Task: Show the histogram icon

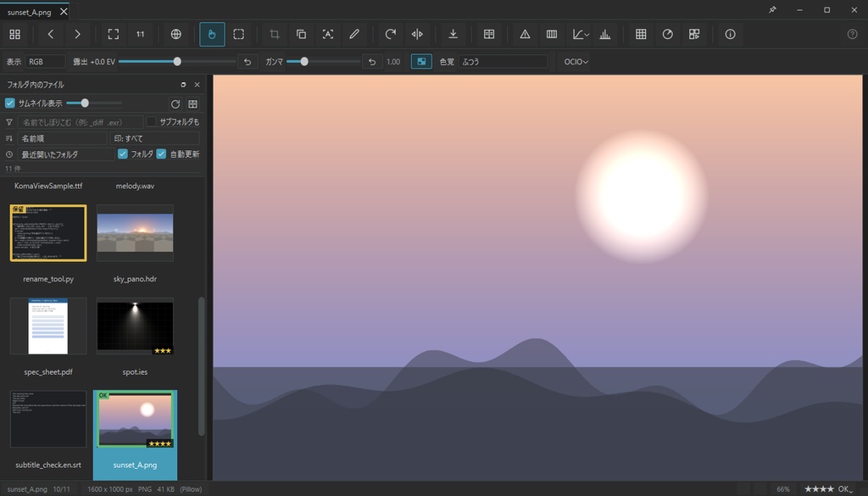Action: click(x=605, y=34)
